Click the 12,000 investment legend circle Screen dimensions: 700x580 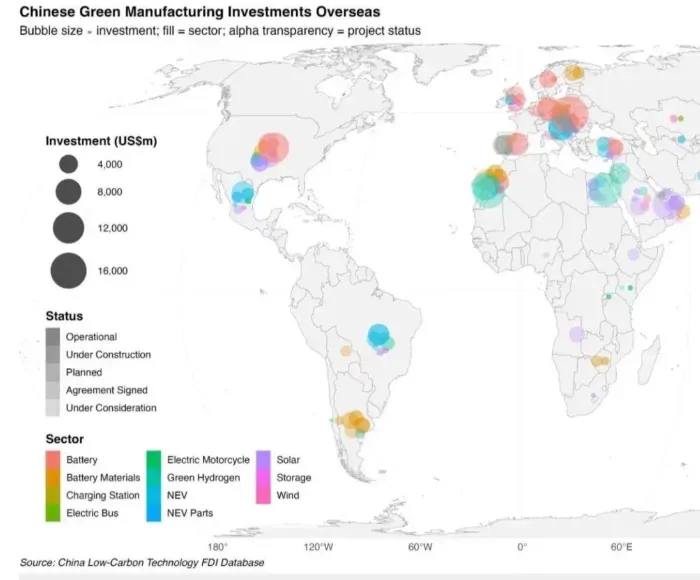pyautogui.click(x=68, y=228)
